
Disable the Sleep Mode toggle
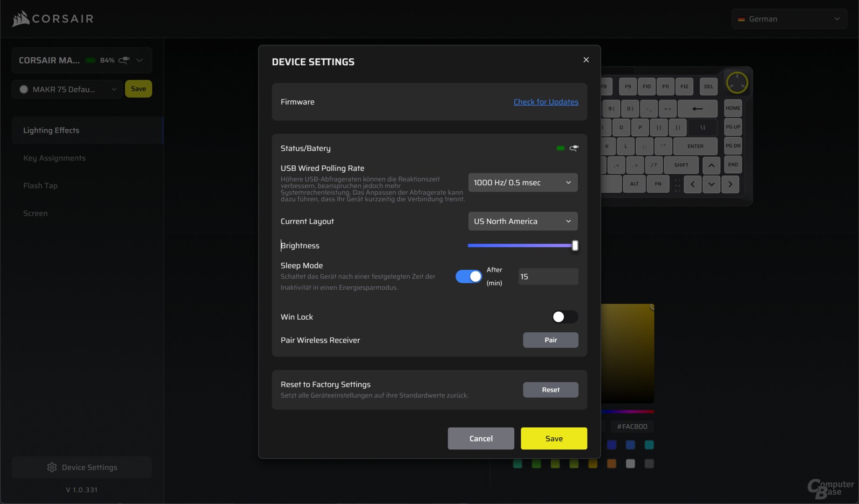point(469,276)
